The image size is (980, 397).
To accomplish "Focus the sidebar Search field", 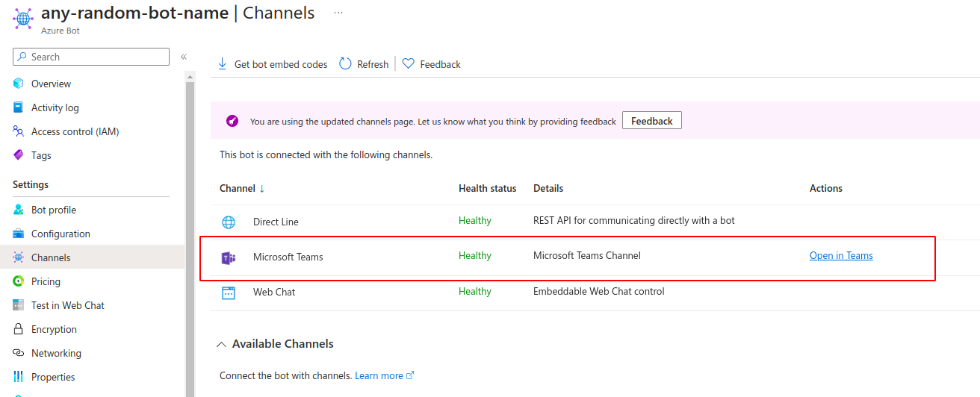I will [x=91, y=57].
